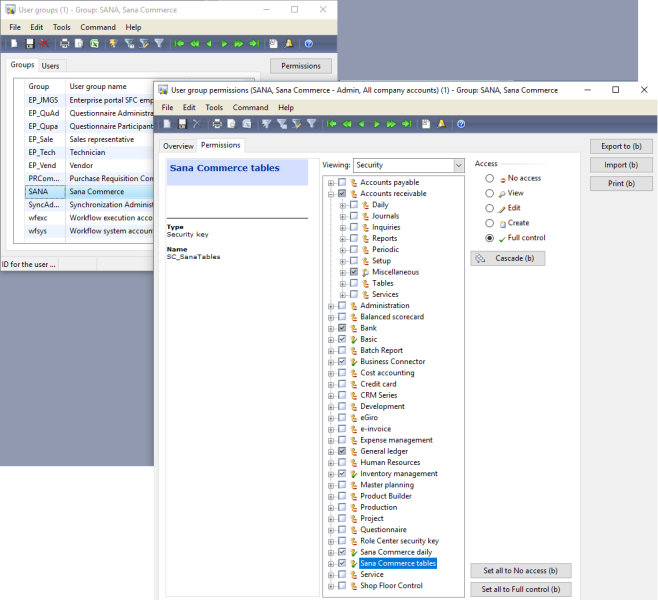The width and height of the screenshot is (658, 600).
Task: Click the red X delete icon in User groups toolbar
Action: pyautogui.click(x=44, y=43)
